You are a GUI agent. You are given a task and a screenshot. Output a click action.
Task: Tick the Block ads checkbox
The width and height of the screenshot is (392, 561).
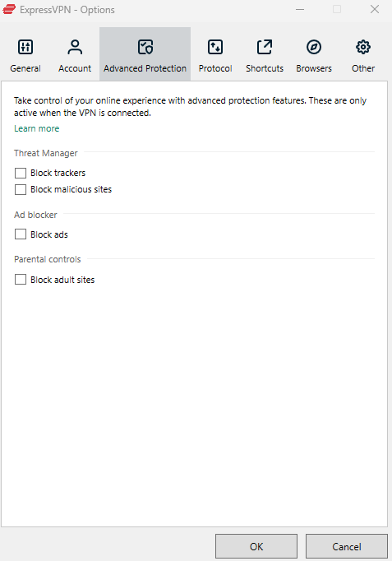point(21,234)
